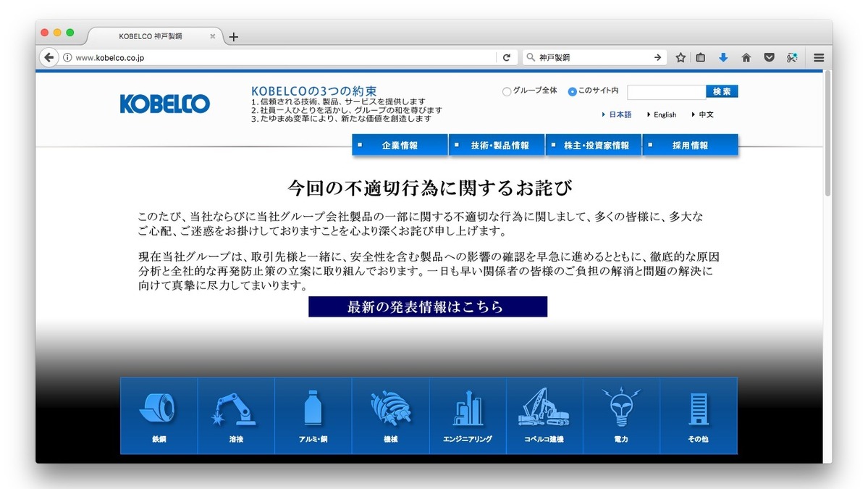Viewport: 868px width, 489px height.
Task: Reload the page with the refresh icon
Action: (506, 58)
